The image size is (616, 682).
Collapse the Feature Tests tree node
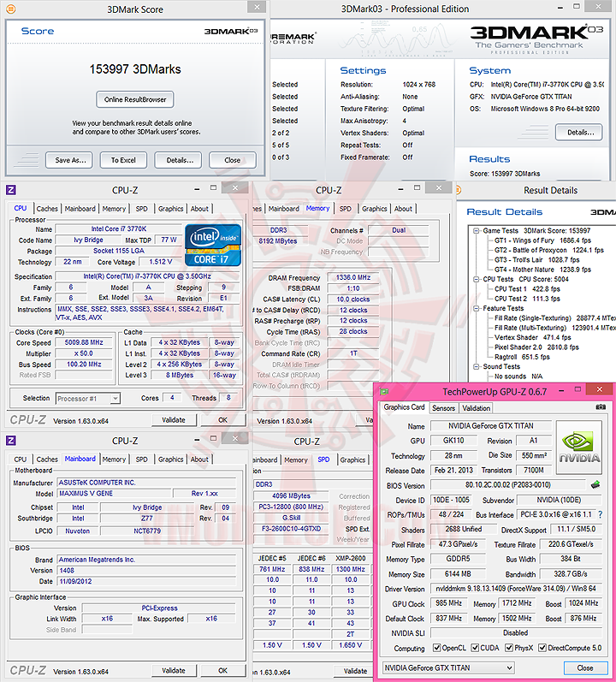coord(477,308)
